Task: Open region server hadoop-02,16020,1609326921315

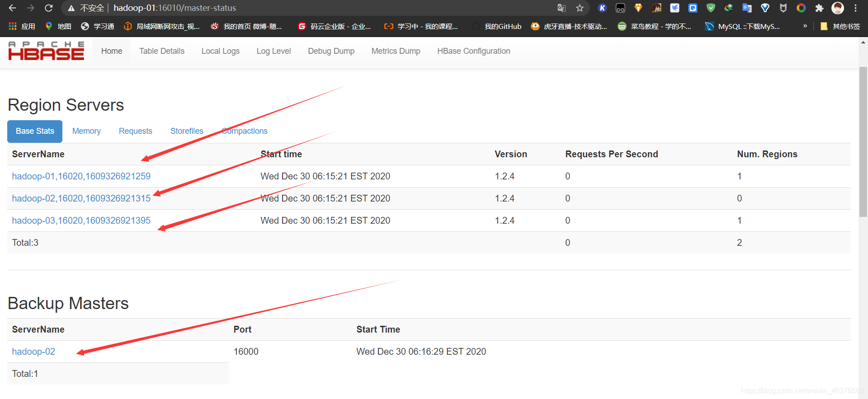Action: 81,198
